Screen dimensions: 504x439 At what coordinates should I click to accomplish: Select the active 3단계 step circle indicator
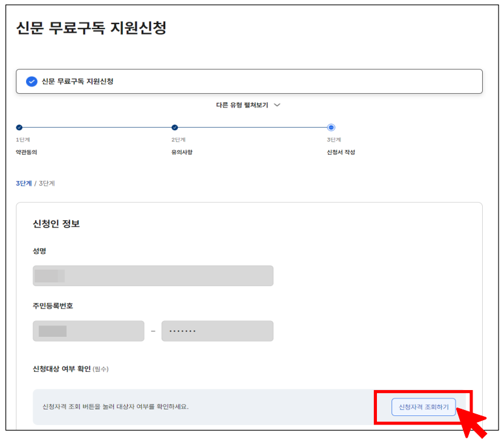(331, 128)
